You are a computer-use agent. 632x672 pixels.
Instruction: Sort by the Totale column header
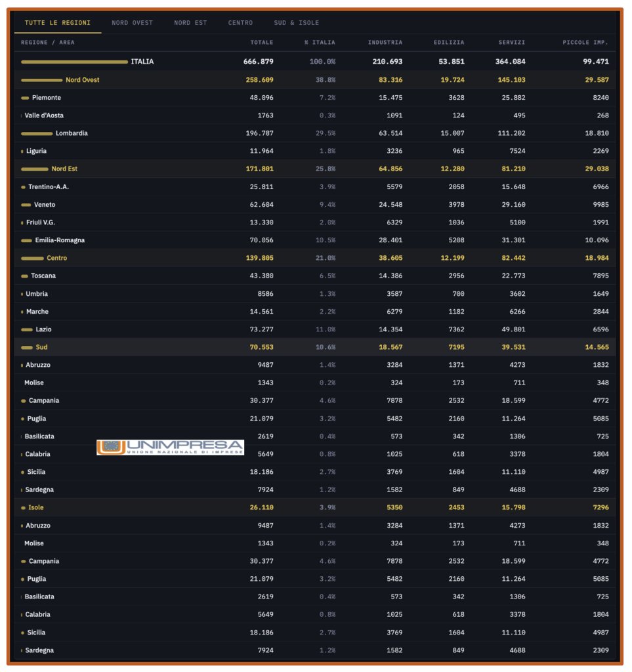[262, 43]
